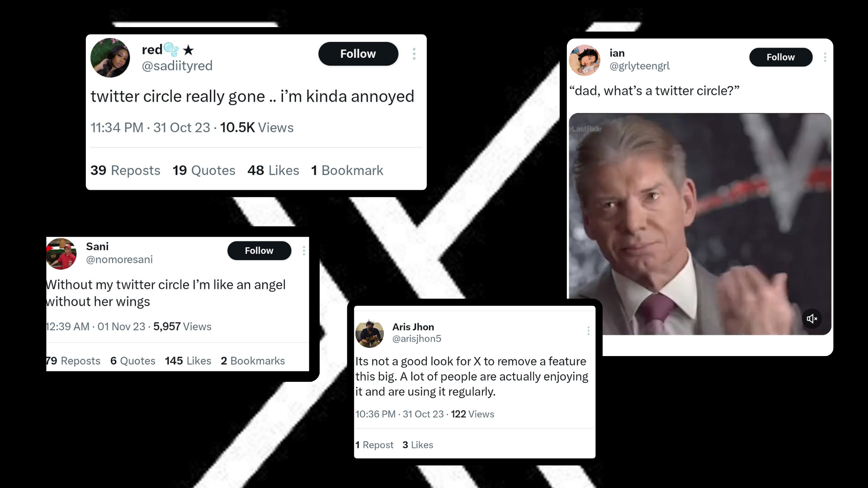Play the video thumbnail in ian's tweet
Image resolution: width=868 pixels, height=488 pixels.
click(x=699, y=224)
